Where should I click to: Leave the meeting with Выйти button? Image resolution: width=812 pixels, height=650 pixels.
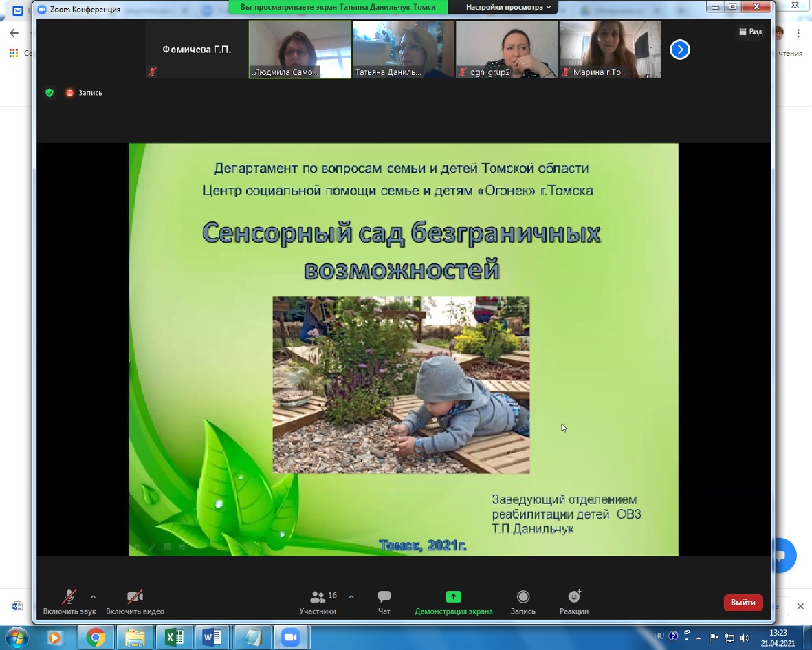click(743, 603)
